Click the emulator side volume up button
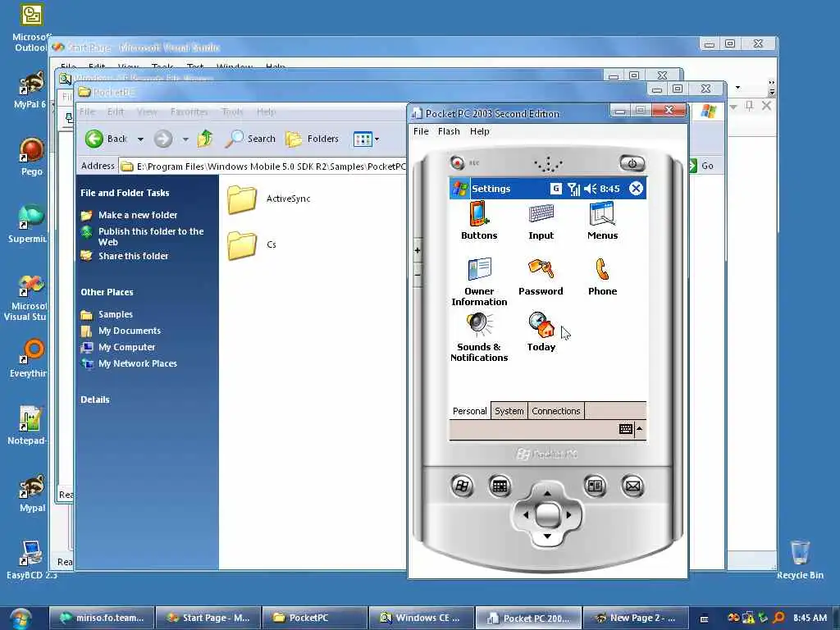Screen dimensions: 840x630 (418, 250)
